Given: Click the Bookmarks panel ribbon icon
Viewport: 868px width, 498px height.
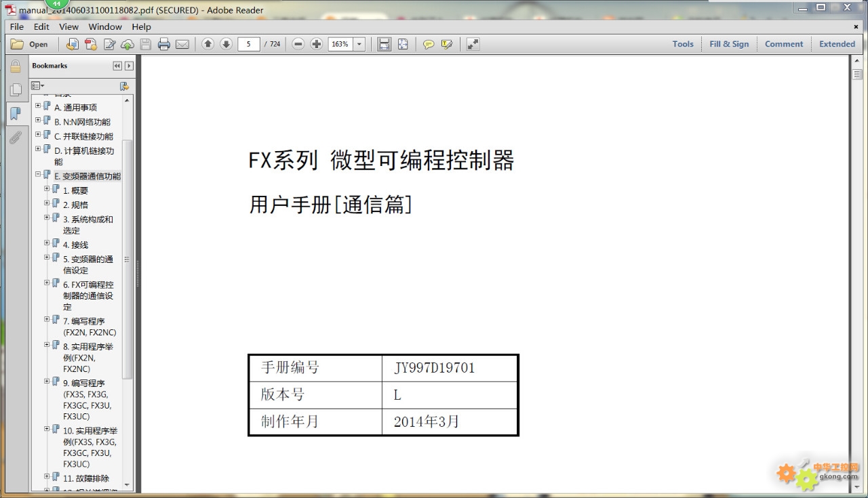Looking at the screenshot, I should [15, 113].
